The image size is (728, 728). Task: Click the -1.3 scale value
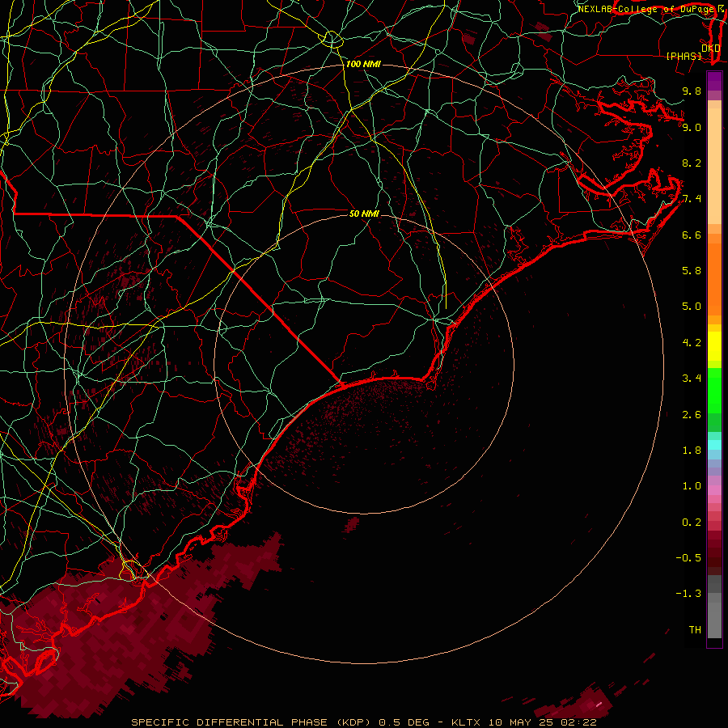[x=688, y=594]
